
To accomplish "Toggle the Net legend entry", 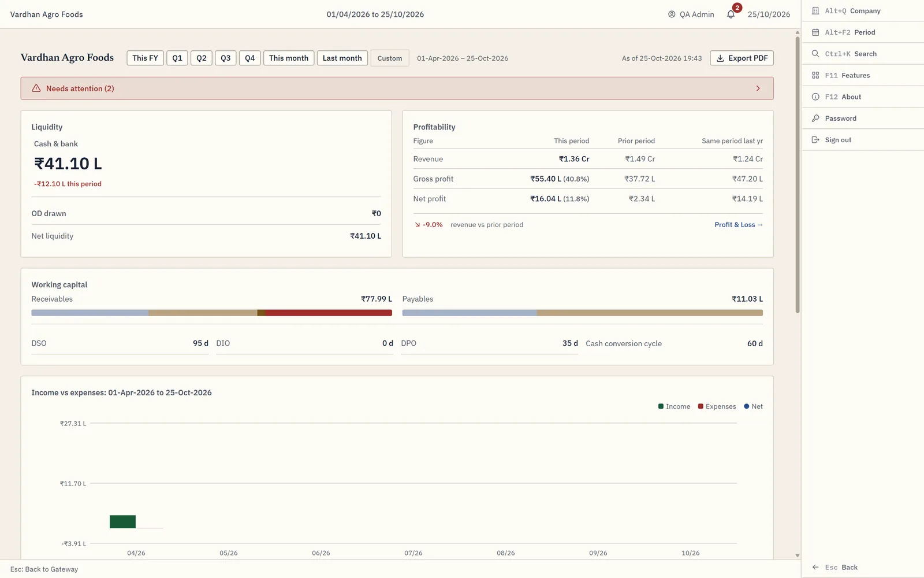I will point(753,407).
